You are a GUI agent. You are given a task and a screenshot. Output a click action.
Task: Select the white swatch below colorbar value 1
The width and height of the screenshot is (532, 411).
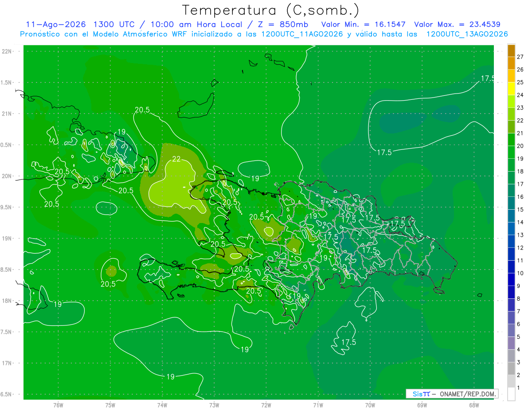click(511, 394)
